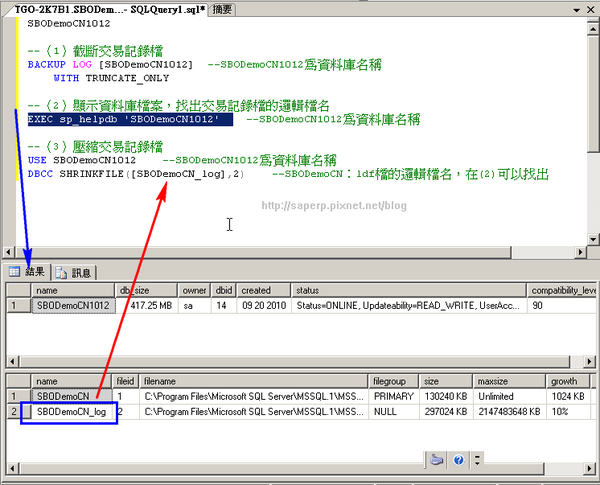Click the editor horizontal scroll left arrow
Viewport: 600px width, 485px height.
point(8,252)
